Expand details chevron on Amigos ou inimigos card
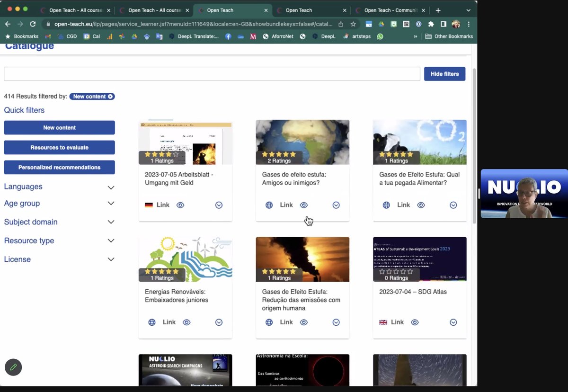The image size is (568, 392). tap(336, 205)
